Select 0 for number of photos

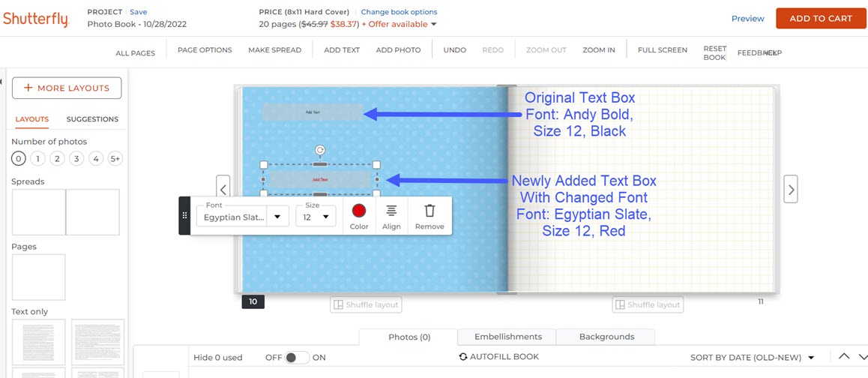click(19, 158)
